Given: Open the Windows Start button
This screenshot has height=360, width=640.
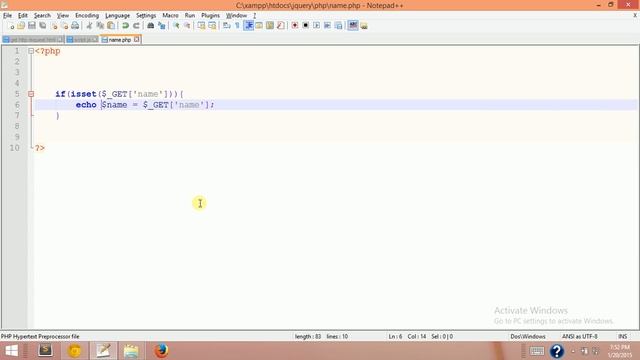Looking at the screenshot, I should click(x=11, y=351).
